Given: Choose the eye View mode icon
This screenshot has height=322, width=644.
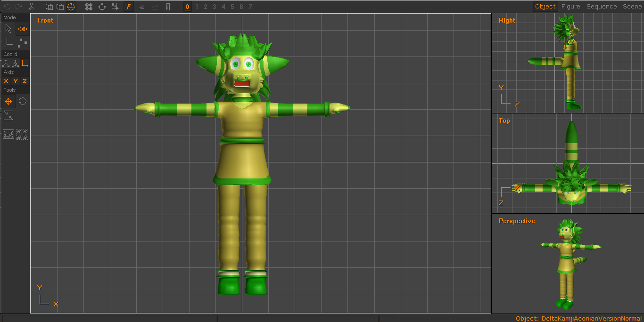Looking at the screenshot, I should pyautogui.click(x=23, y=29).
